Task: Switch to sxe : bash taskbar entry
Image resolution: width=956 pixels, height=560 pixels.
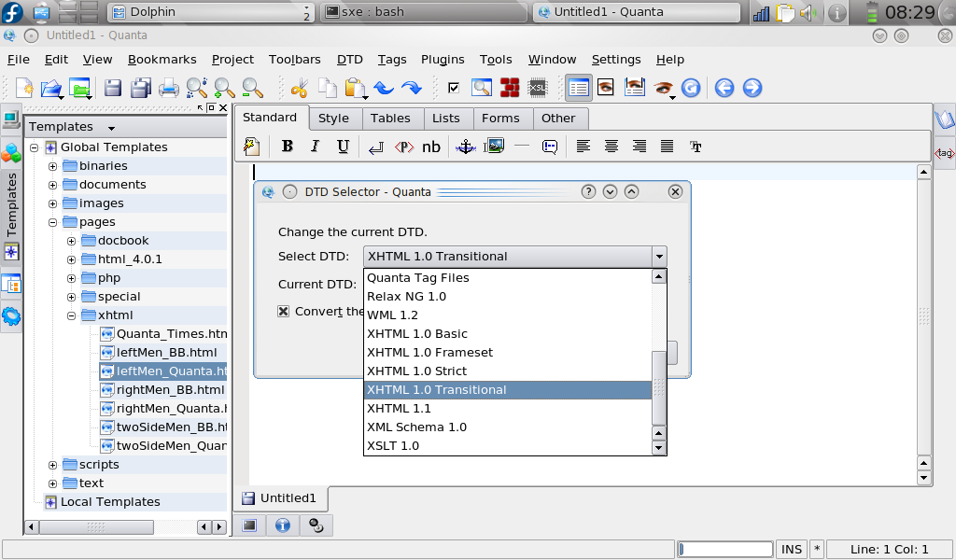Action: [x=425, y=12]
